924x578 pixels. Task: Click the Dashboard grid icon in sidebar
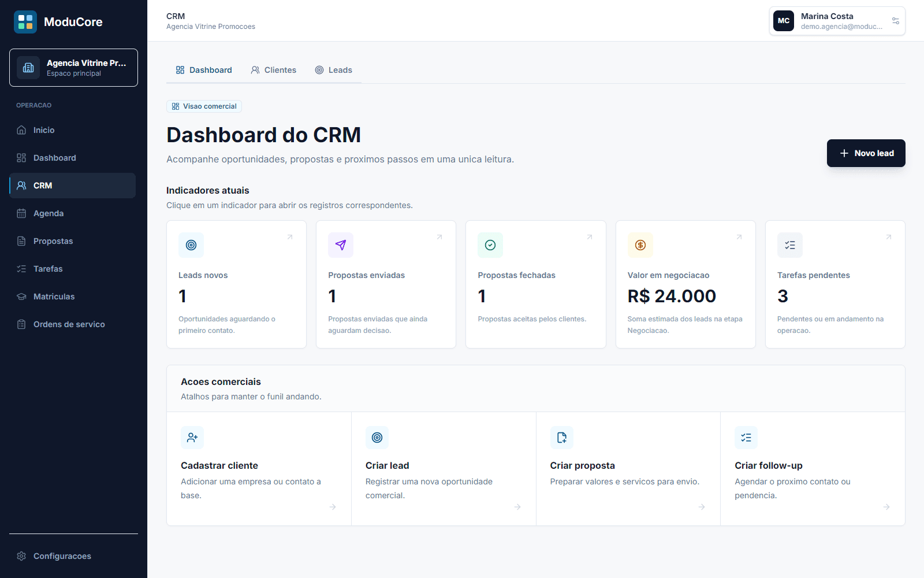21,158
